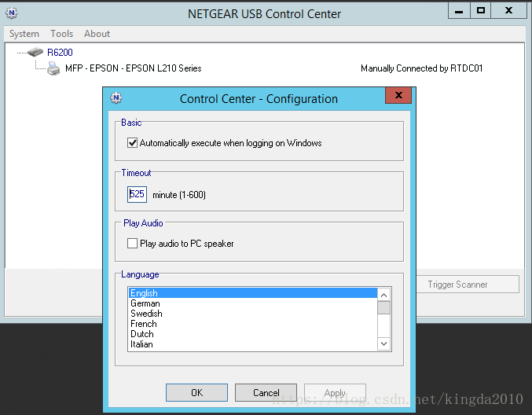Open the Tools menu
532x415 pixels.
62,34
